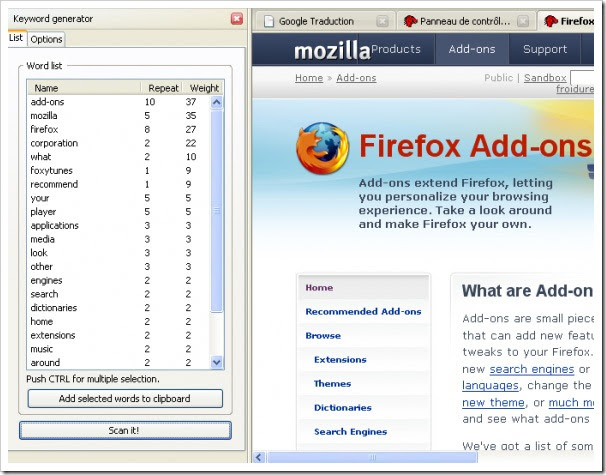Select the what row in word list

tap(119, 157)
